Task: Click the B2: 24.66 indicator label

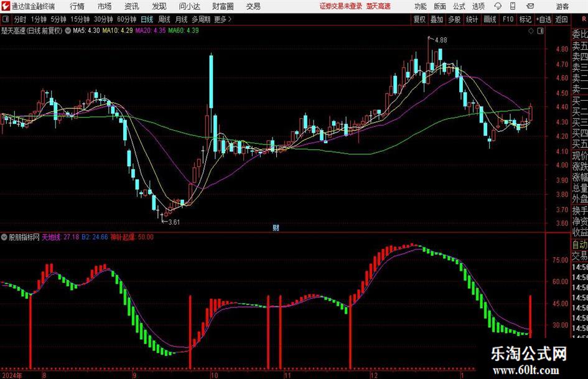Action: click(x=95, y=237)
